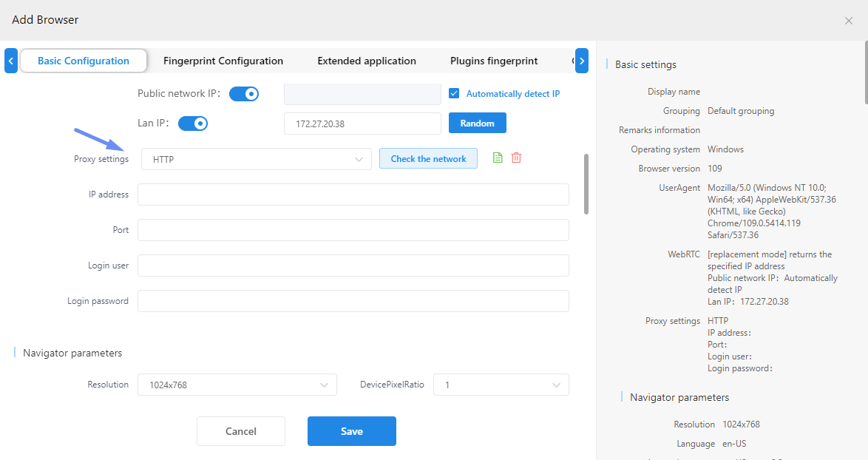
Task: Click the form's vertical scrollbar
Action: (x=586, y=183)
